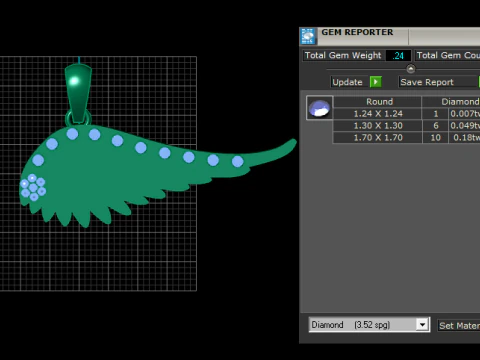
Task: Click the Total Gem Weight label
Action: (x=343, y=55)
